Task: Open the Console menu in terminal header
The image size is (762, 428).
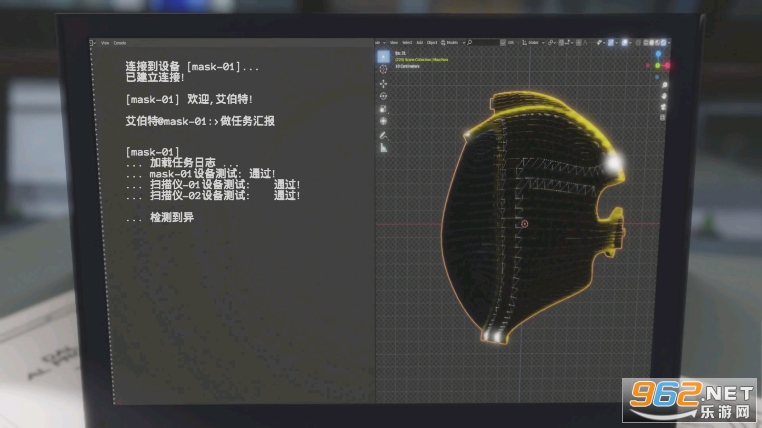Action: pyautogui.click(x=119, y=43)
